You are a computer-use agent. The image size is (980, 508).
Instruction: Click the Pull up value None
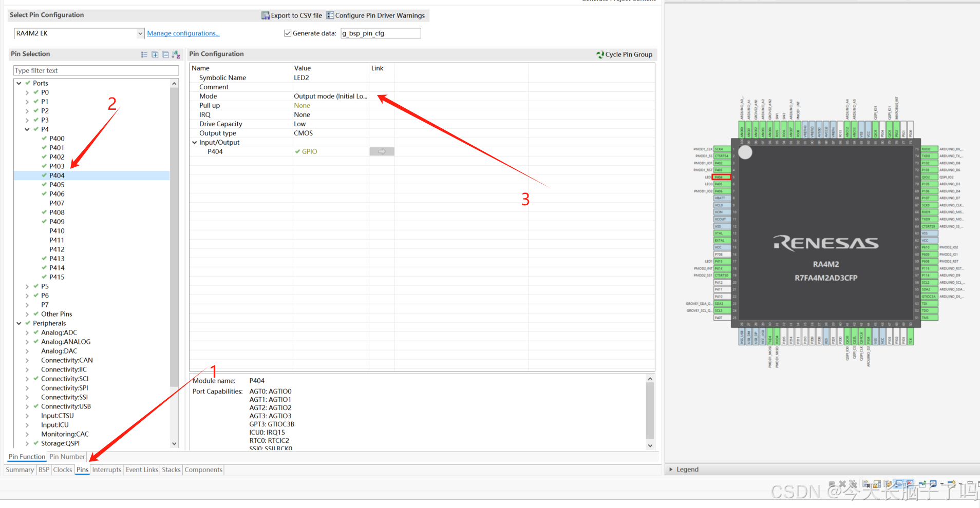pos(302,105)
